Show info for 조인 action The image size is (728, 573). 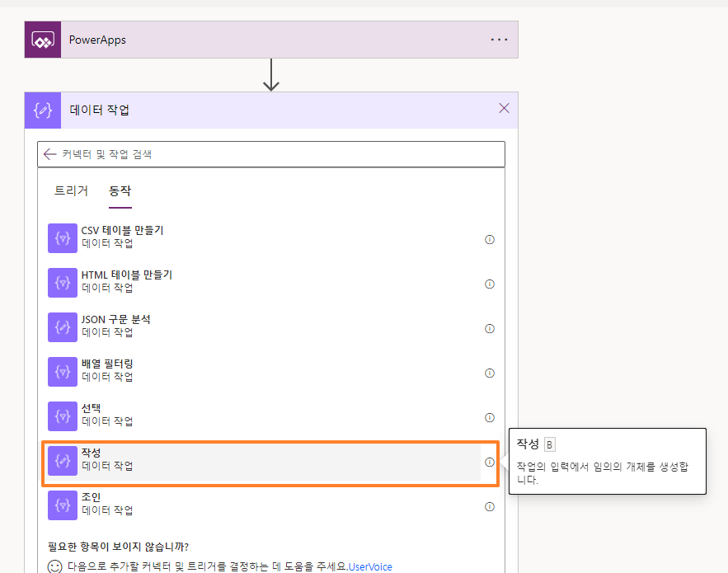[490, 507]
